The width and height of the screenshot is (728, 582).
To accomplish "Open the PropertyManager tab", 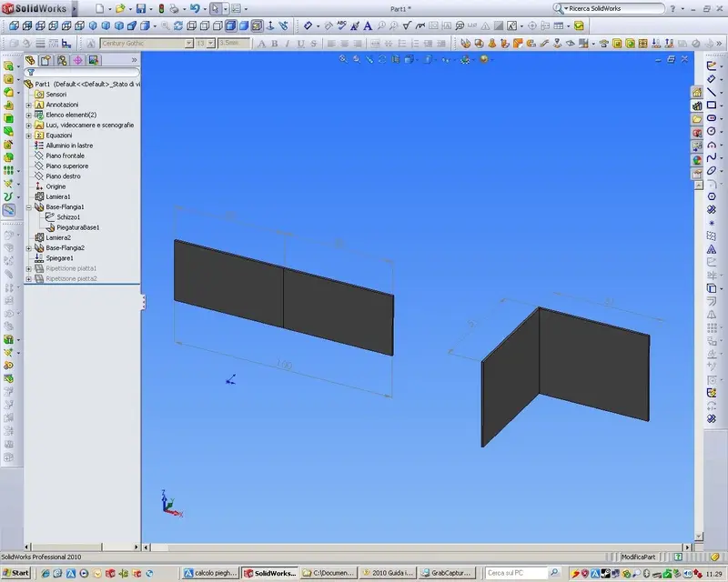I will click(45, 60).
